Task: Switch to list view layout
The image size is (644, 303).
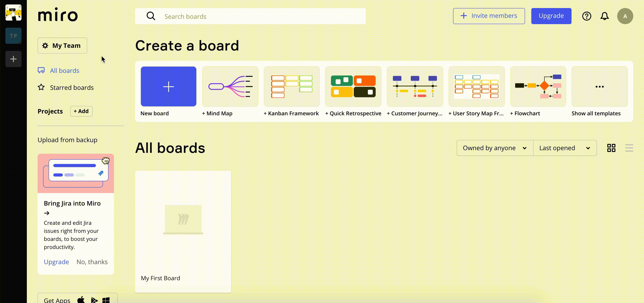Action: pyautogui.click(x=629, y=148)
